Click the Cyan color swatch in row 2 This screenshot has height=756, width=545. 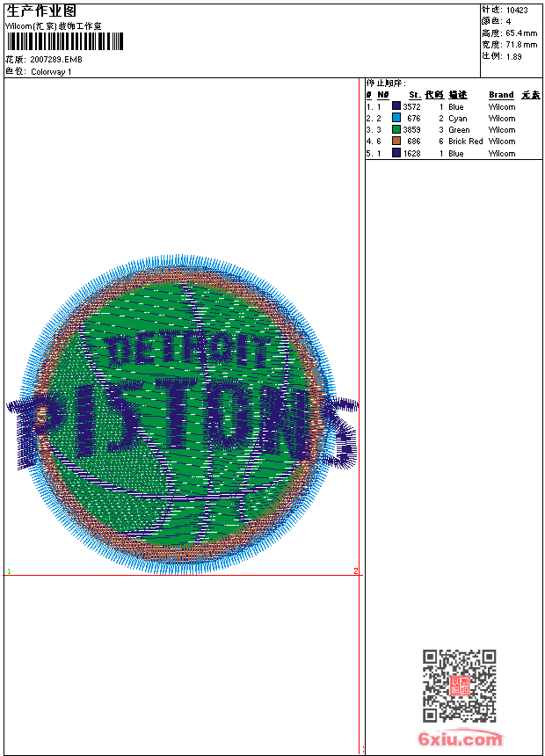point(396,118)
